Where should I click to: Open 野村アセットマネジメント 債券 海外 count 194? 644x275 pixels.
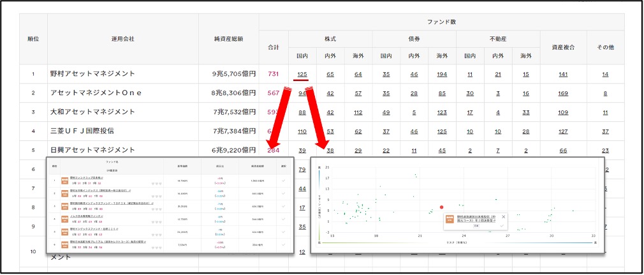(x=442, y=75)
